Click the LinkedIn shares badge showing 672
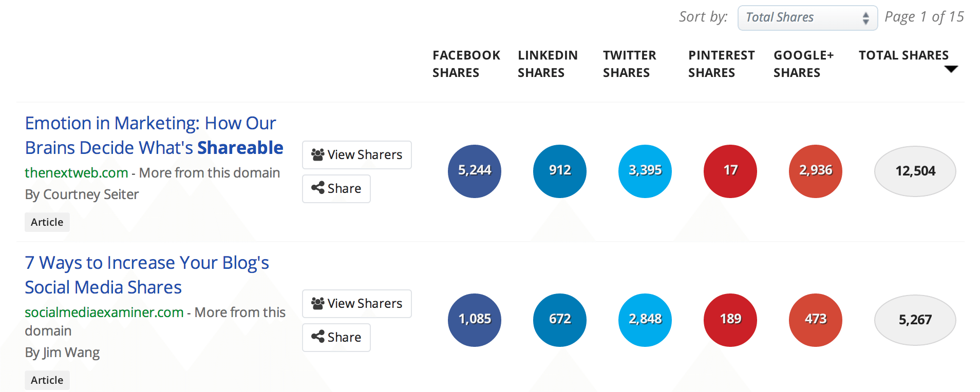This screenshot has width=980, height=392. click(x=559, y=320)
